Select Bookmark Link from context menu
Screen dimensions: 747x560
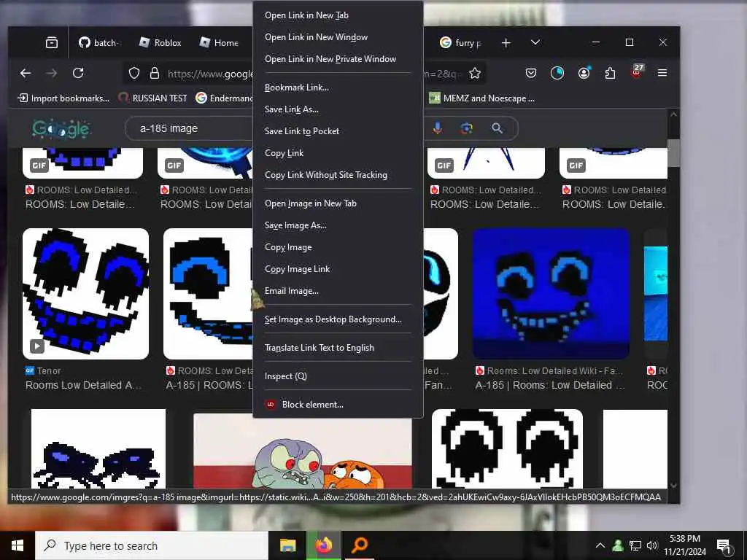(338, 87)
